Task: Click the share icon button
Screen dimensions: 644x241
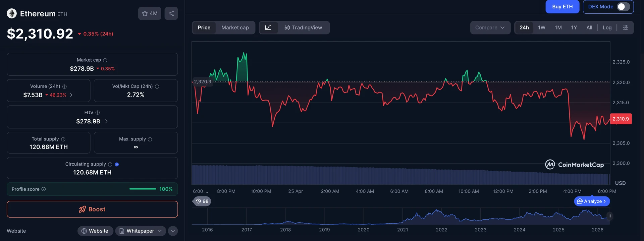Action: point(171,13)
